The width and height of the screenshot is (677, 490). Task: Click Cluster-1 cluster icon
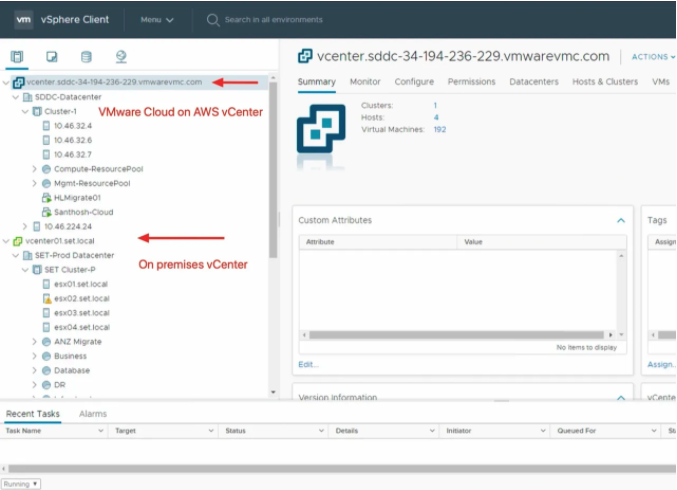tap(38, 111)
